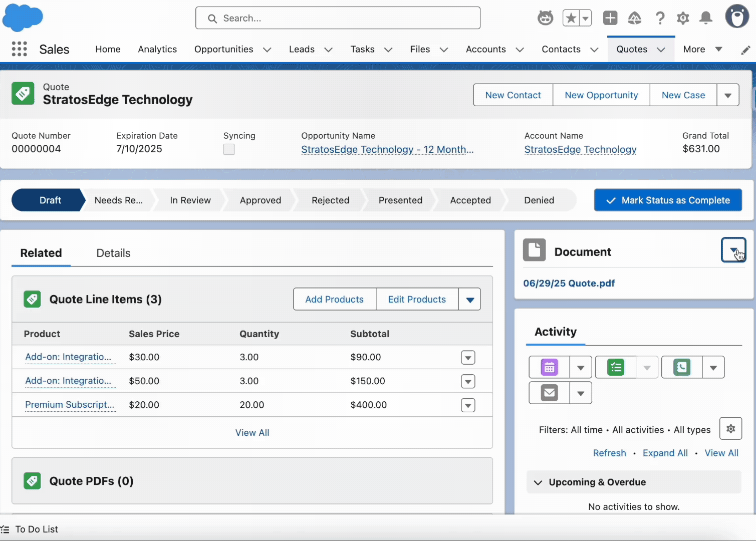Open the Astro mascot guidance icon
Viewport: 756px width, 541px height.
[545, 19]
